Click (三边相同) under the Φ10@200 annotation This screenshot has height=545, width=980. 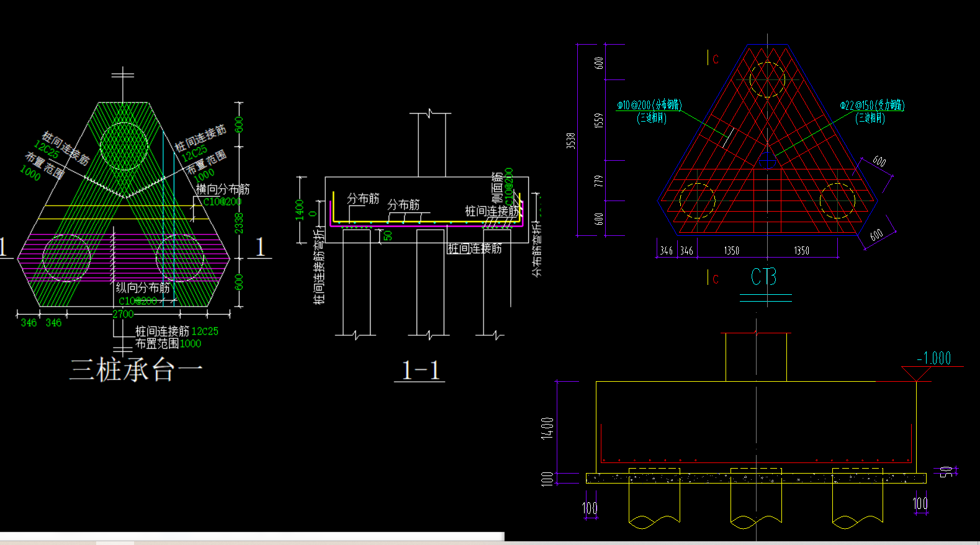click(652, 118)
